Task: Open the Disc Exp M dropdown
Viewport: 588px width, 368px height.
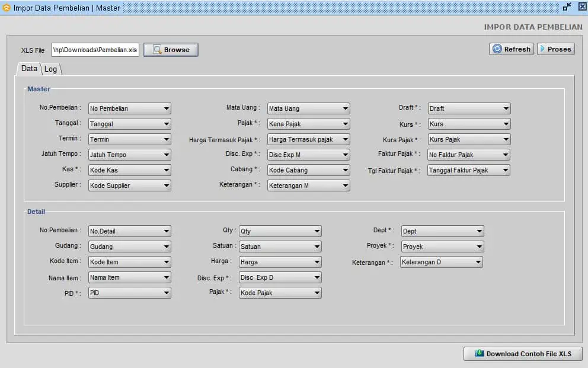Action: click(x=309, y=155)
